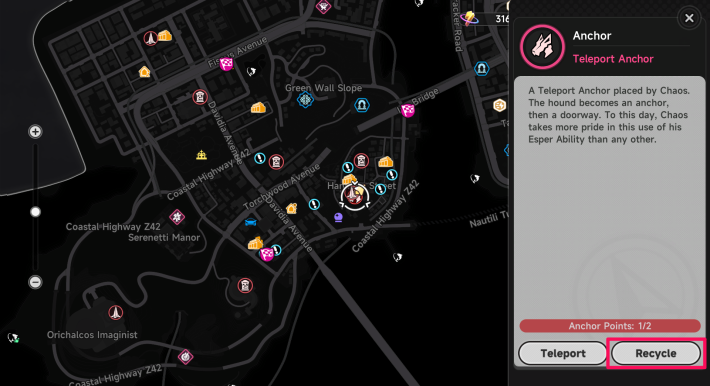The height and width of the screenshot is (386, 710).
Task: Select the orange shop icon above the lower pink flag
Action: pyautogui.click(x=255, y=243)
